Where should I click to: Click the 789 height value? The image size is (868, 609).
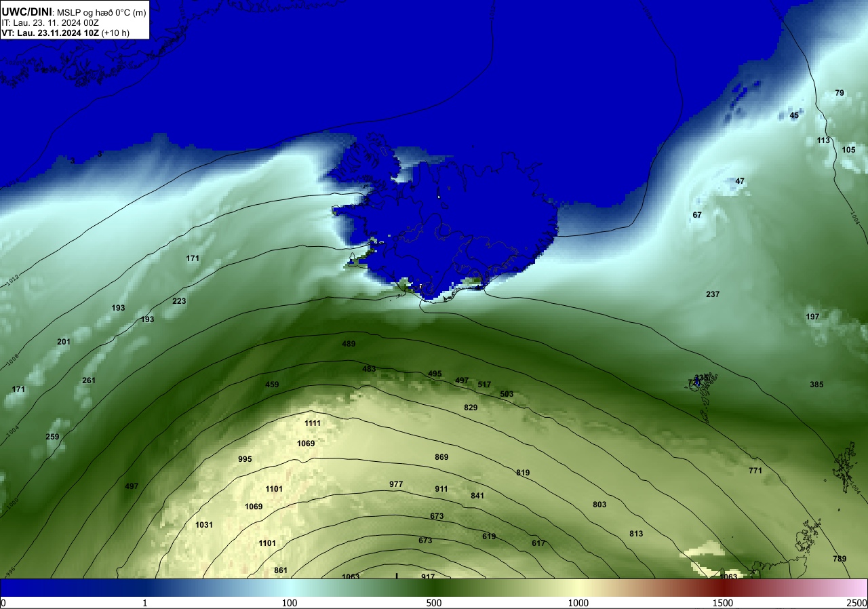(840, 559)
